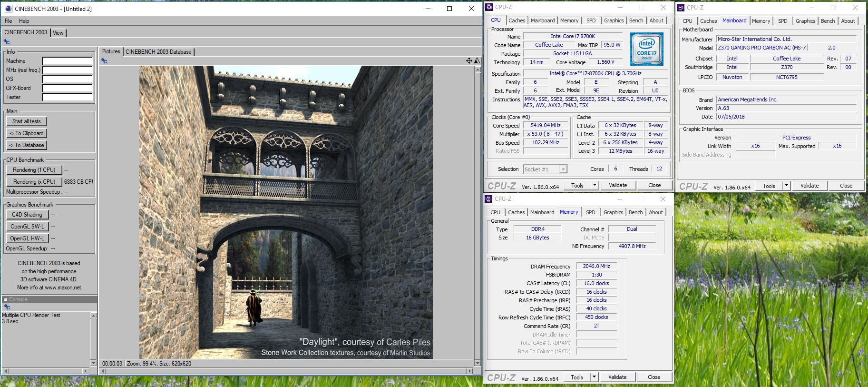Run Rendering (1 CPU) benchmark
The image size is (868, 387).
34,170
